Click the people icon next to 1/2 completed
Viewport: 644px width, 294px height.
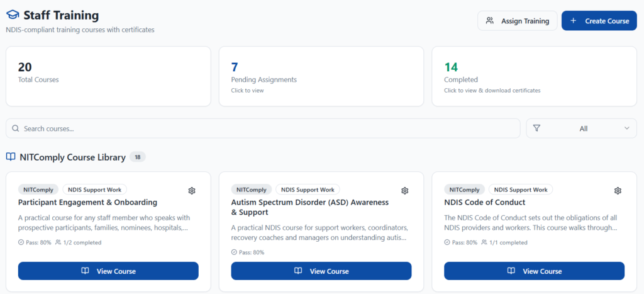click(x=58, y=242)
